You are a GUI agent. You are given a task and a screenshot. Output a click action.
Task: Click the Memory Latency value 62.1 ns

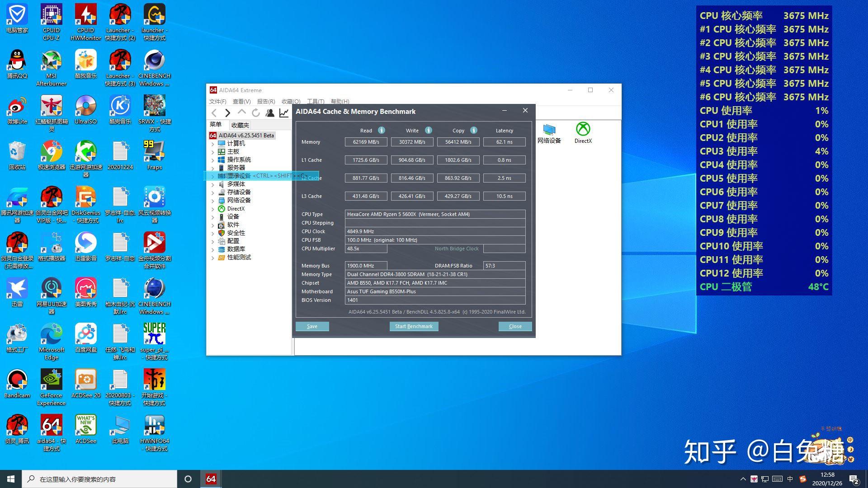(x=504, y=142)
